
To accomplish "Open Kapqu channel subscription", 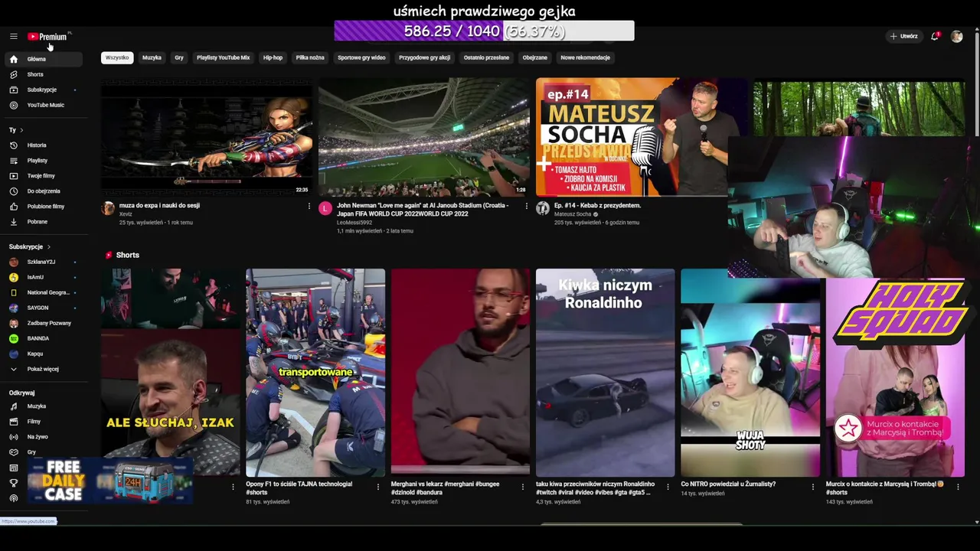I will pyautogui.click(x=44, y=354).
